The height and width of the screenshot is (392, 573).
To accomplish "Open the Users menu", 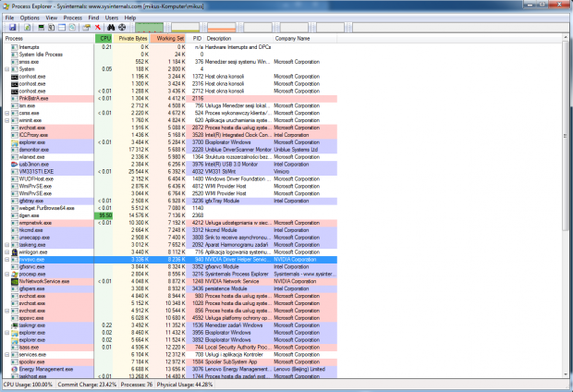I will pyautogui.click(x=112, y=18).
